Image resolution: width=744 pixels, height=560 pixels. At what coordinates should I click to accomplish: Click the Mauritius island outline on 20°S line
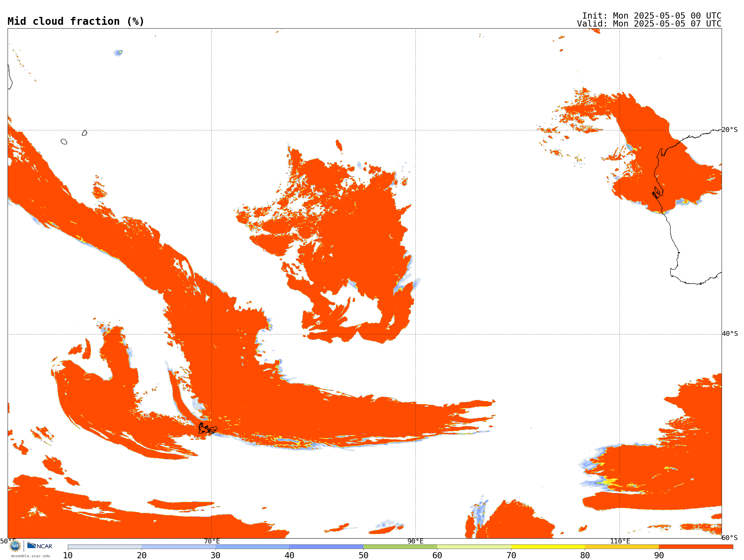84,133
